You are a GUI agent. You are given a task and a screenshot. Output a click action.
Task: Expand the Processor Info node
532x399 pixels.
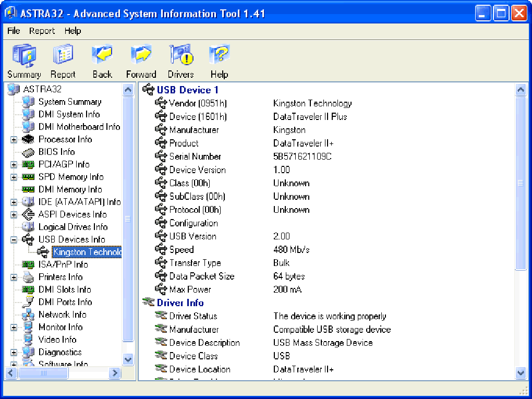click(x=14, y=140)
